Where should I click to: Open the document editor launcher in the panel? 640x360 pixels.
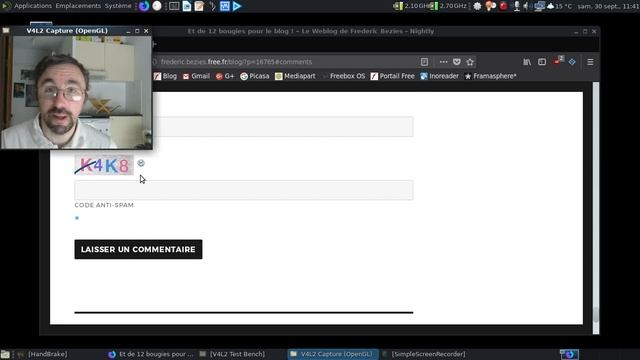pos(187,6)
